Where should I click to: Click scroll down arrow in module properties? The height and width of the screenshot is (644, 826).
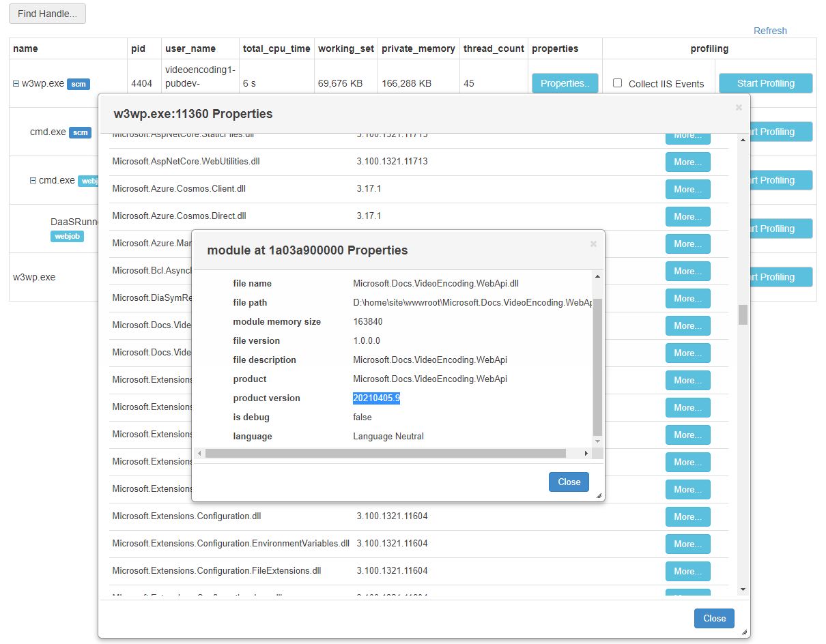point(598,441)
